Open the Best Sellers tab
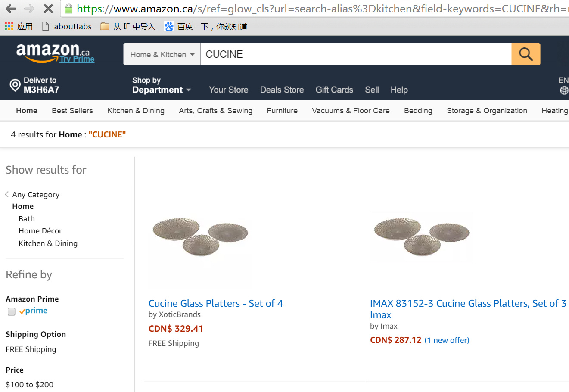This screenshot has width=569, height=392. point(72,111)
